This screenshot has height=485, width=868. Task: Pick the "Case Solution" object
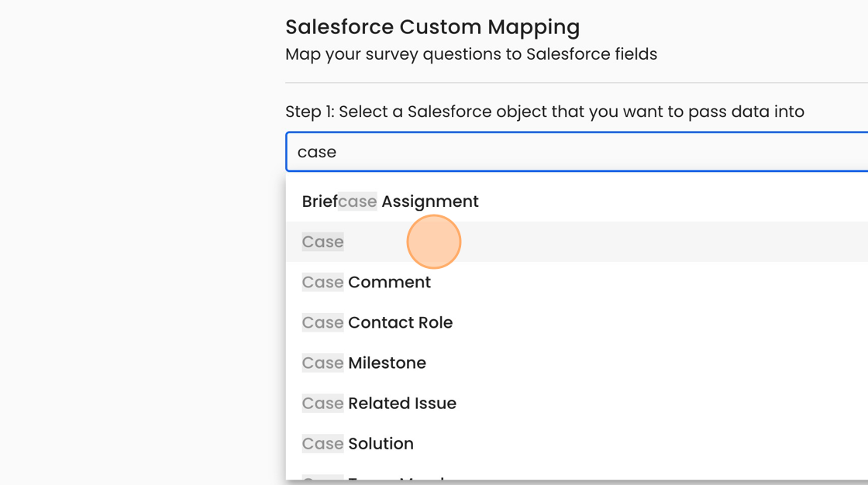357,443
